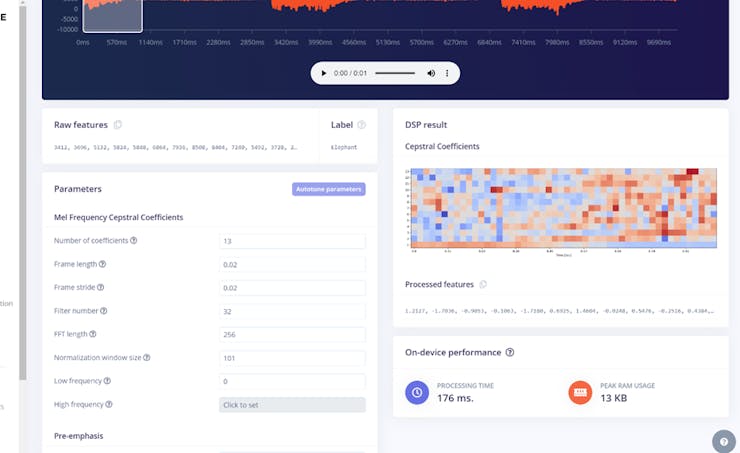Copy the processed features to clipboard

pyautogui.click(x=483, y=285)
